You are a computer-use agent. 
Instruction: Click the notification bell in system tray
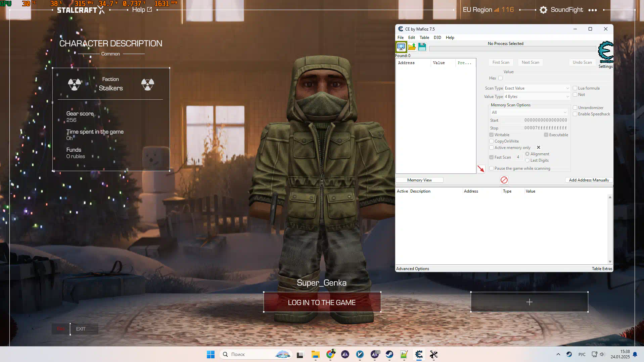tap(635, 354)
